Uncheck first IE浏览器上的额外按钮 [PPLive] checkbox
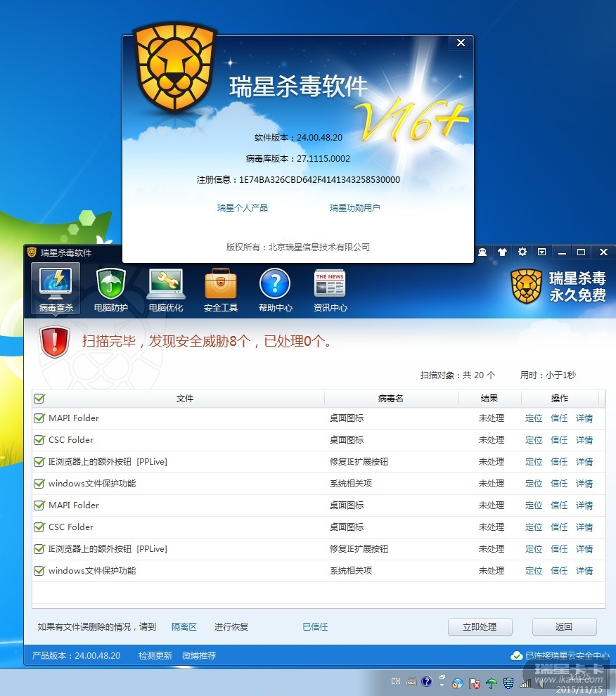Screen dimensions: 616x696 pos(39,462)
